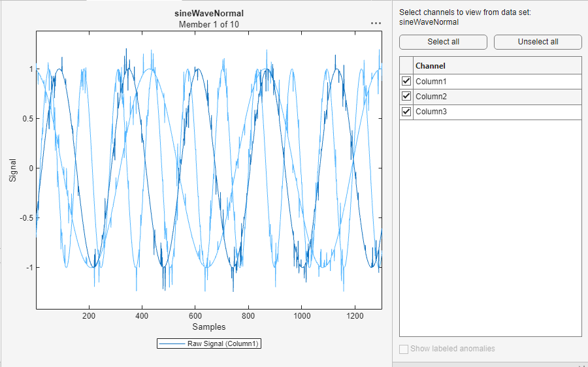Click the 0.5 tick on the y-axis
This screenshot has width=588, height=367.
point(26,119)
